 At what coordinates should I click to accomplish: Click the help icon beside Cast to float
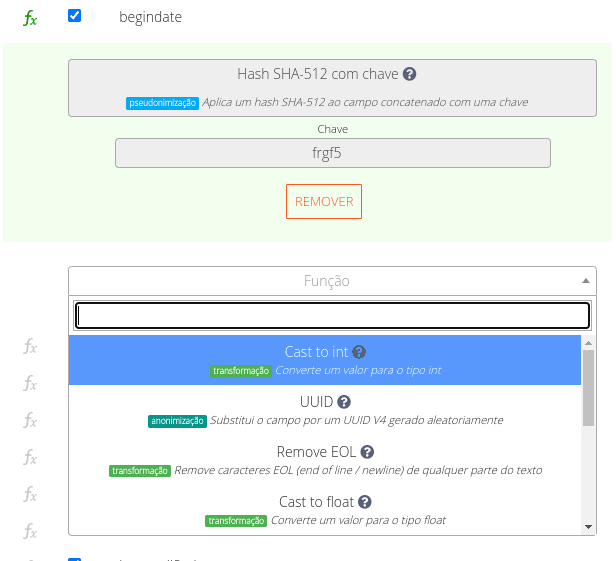pyautogui.click(x=365, y=502)
